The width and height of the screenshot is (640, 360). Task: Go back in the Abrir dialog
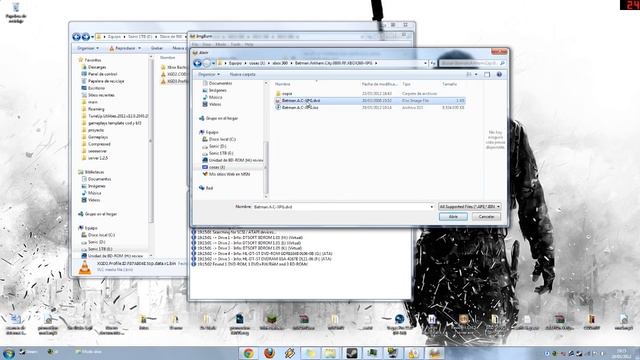(x=198, y=63)
